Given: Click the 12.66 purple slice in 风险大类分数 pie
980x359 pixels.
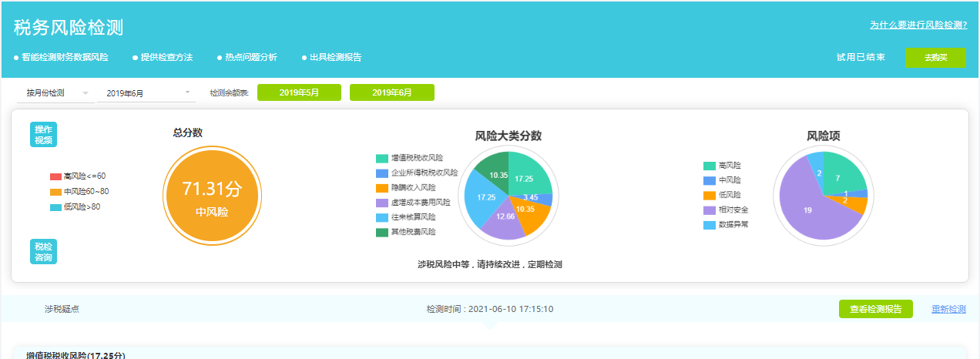Looking at the screenshot, I should pos(505,216).
